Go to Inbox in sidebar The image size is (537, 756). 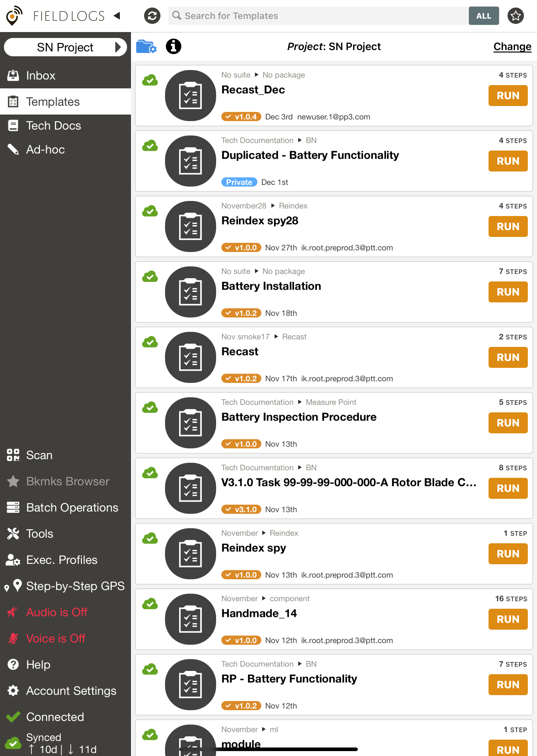[x=41, y=76]
